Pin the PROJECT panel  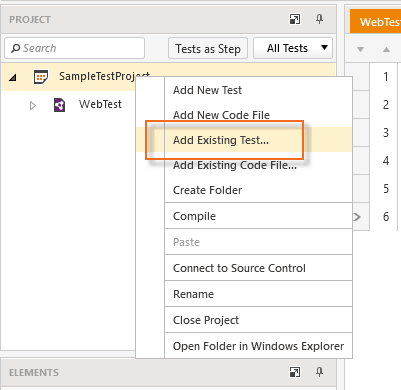point(319,19)
